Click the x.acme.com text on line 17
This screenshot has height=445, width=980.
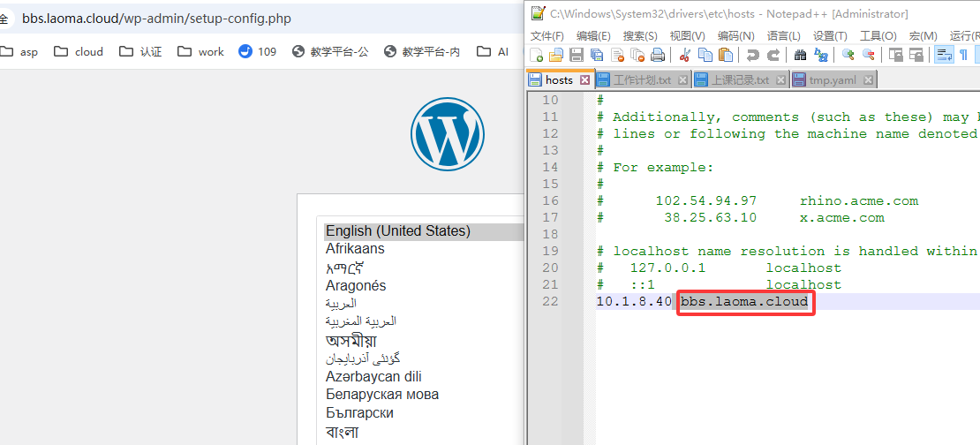click(842, 217)
